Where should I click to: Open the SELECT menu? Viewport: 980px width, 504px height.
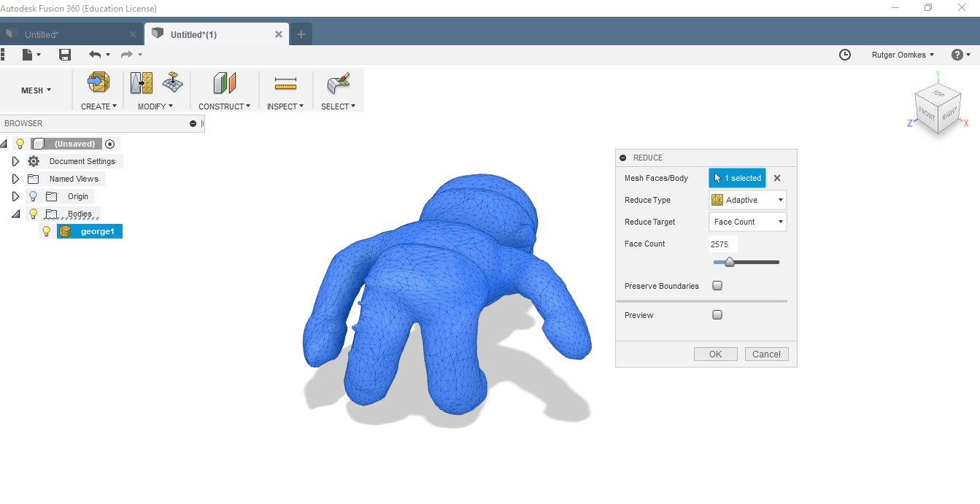pyautogui.click(x=338, y=106)
